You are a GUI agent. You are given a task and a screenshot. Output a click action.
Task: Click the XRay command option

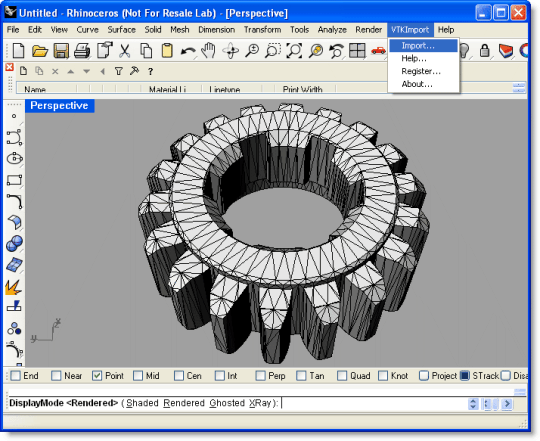coord(260,403)
